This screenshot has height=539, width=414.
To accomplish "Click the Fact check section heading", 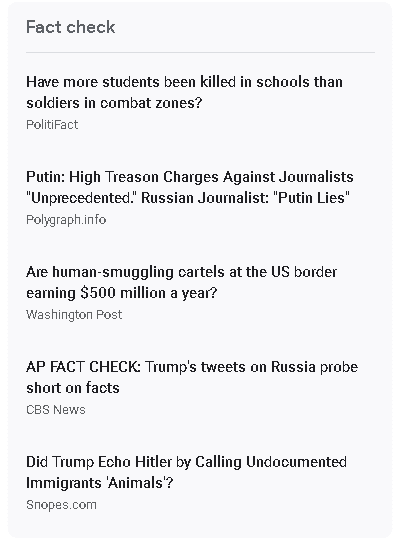I will click(x=70, y=27).
